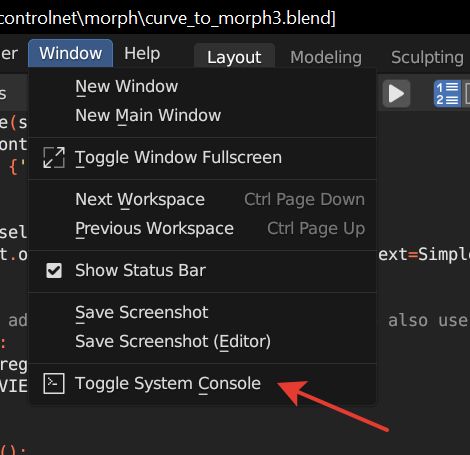Uncheck the Show Status Bar checkbox
470x455 pixels.
[54, 270]
